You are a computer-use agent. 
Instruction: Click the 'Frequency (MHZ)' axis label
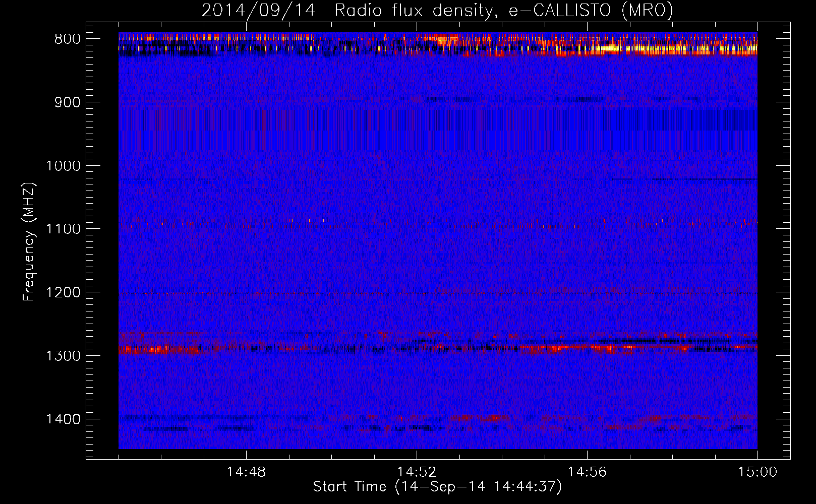coord(28,241)
